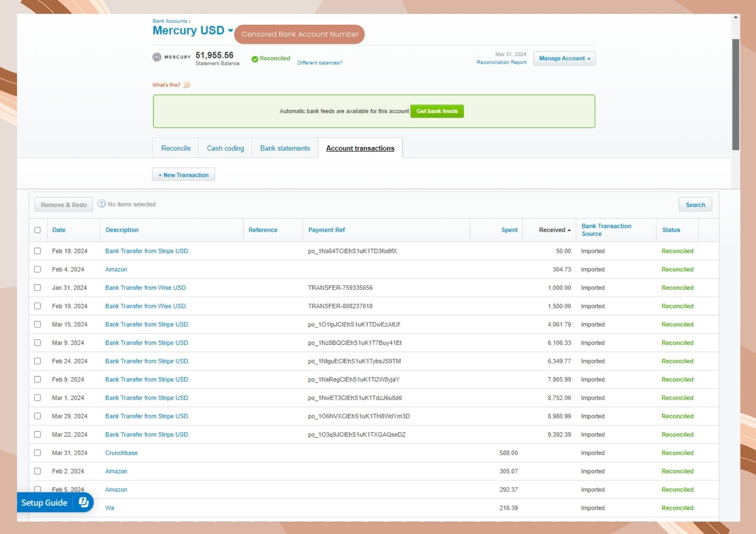The width and height of the screenshot is (756, 534).
Task: Click the Mar 31, 2024 reconciliation date
Action: tap(511, 54)
